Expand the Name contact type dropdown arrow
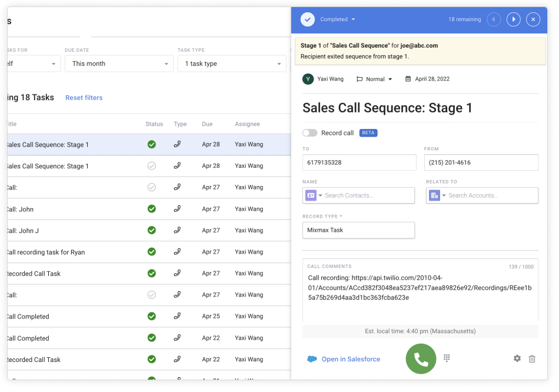The height and width of the screenshot is (392, 559). coord(320,195)
